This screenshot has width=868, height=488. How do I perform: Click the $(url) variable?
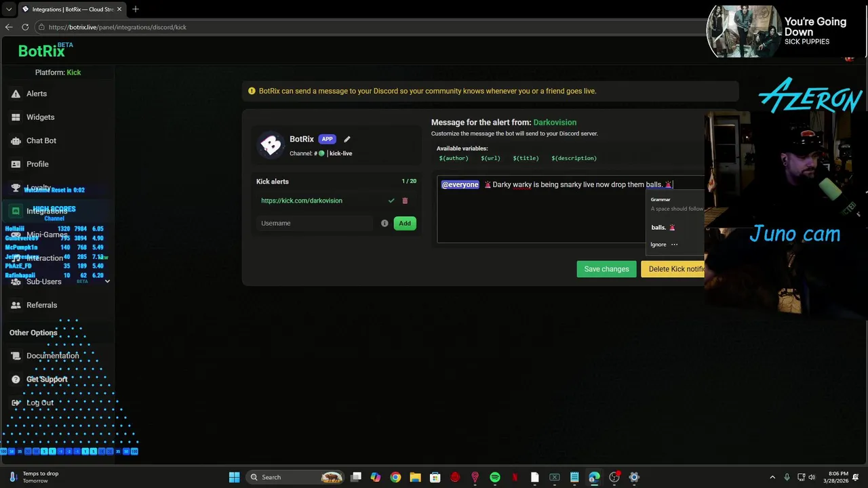pos(490,158)
